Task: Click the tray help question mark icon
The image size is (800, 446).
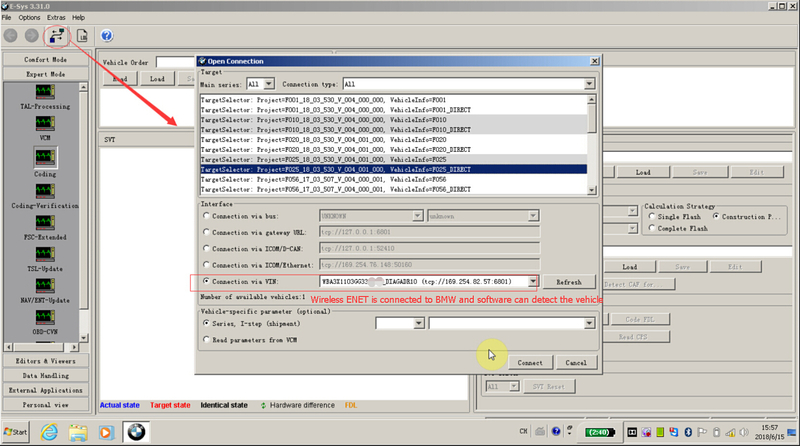Action: [556, 431]
